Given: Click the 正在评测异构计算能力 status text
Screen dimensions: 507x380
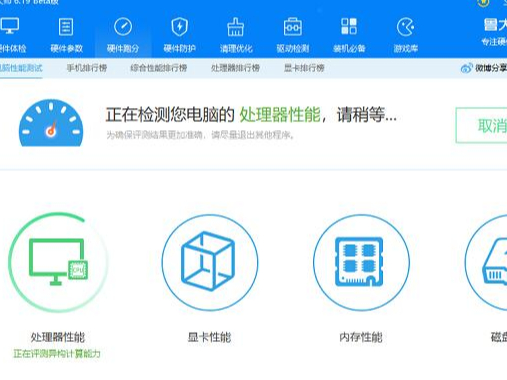Looking at the screenshot, I should (x=57, y=354).
